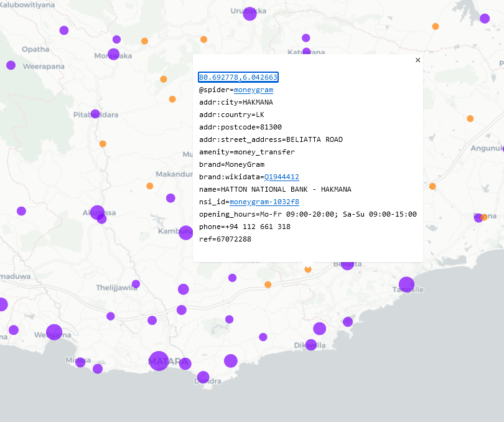
Task: Select the purple marker beside Thelijjawila
Action: pyautogui.click(x=136, y=284)
